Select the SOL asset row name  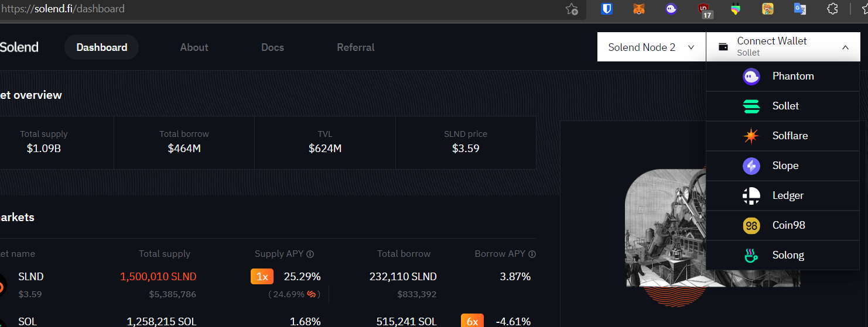pyautogui.click(x=28, y=321)
